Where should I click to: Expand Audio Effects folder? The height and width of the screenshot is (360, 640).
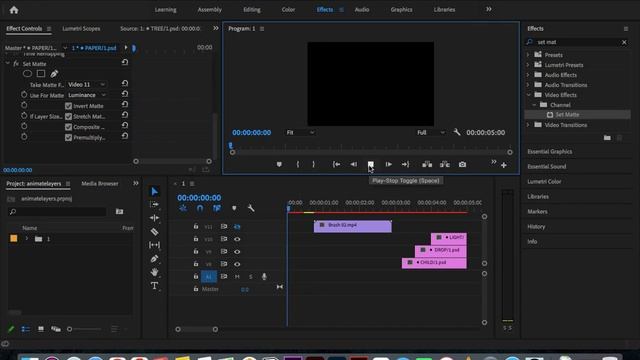tap(528, 75)
